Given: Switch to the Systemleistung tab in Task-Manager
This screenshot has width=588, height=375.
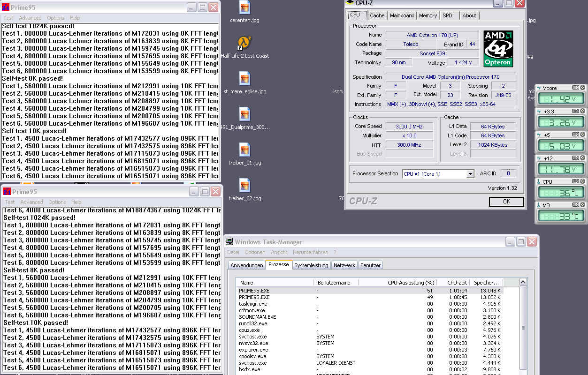Looking at the screenshot, I should coord(311,265).
